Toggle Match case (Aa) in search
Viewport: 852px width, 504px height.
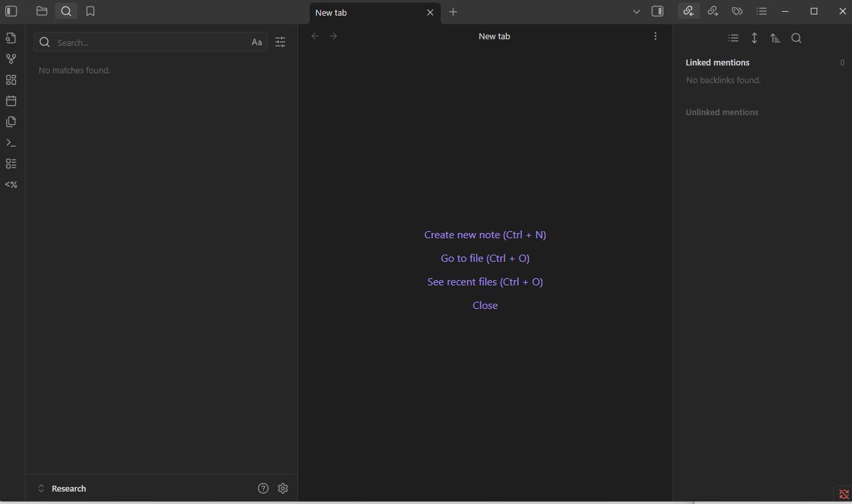257,43
